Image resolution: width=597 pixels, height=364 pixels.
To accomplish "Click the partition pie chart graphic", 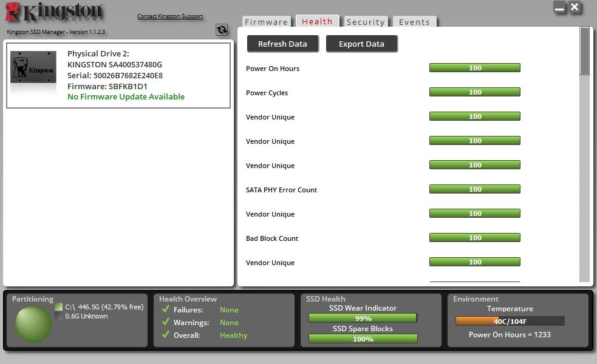I will click(x=33, y=325).
